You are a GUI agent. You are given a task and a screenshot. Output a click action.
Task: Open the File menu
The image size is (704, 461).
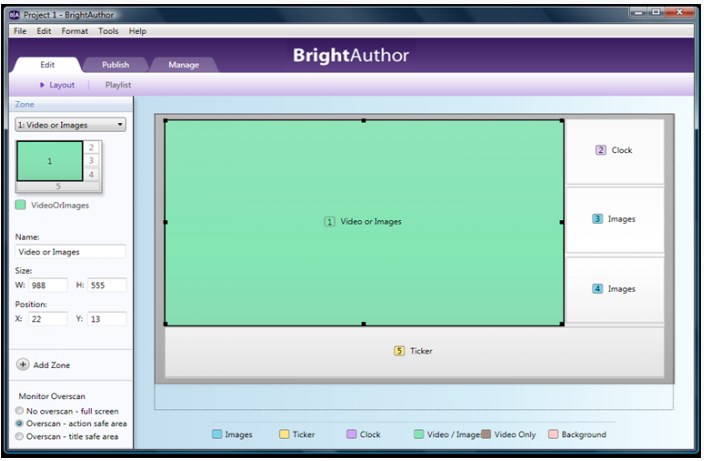point(20,31)
